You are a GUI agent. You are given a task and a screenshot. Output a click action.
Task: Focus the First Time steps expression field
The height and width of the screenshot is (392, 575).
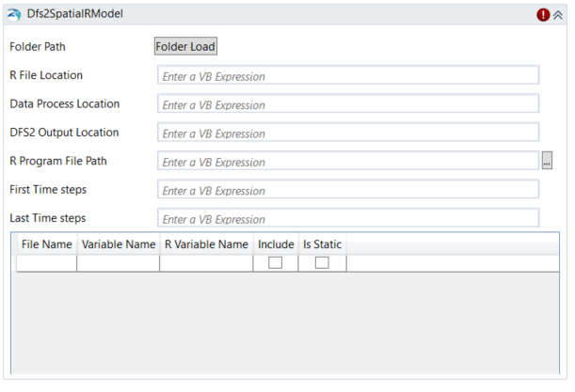click(348, 189)
